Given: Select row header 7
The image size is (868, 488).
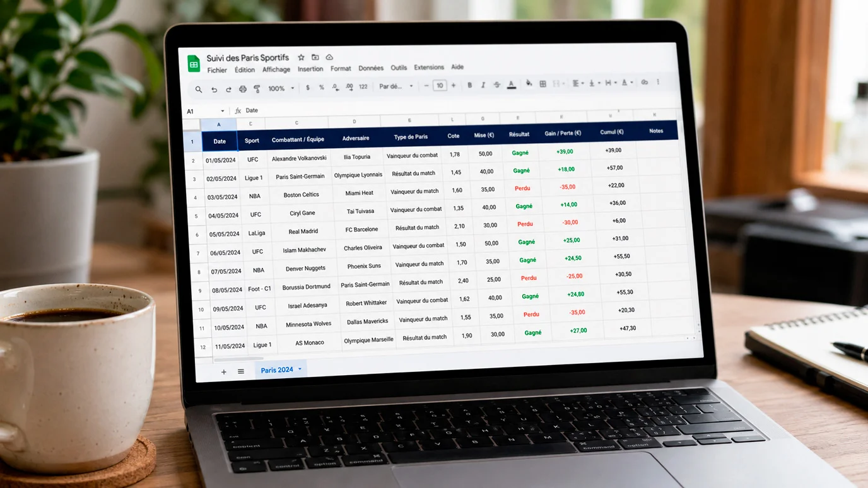Looking at the screenshot, I should 198,253.
